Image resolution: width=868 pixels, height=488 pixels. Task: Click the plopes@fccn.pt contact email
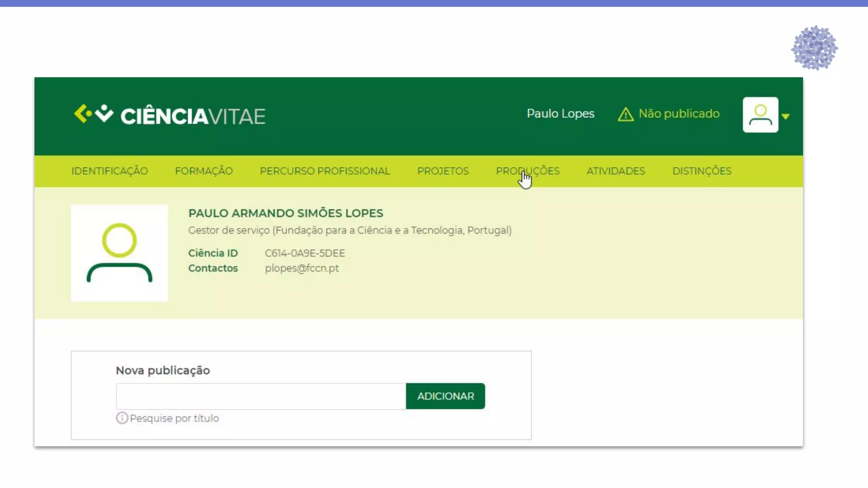pos(302,268)
